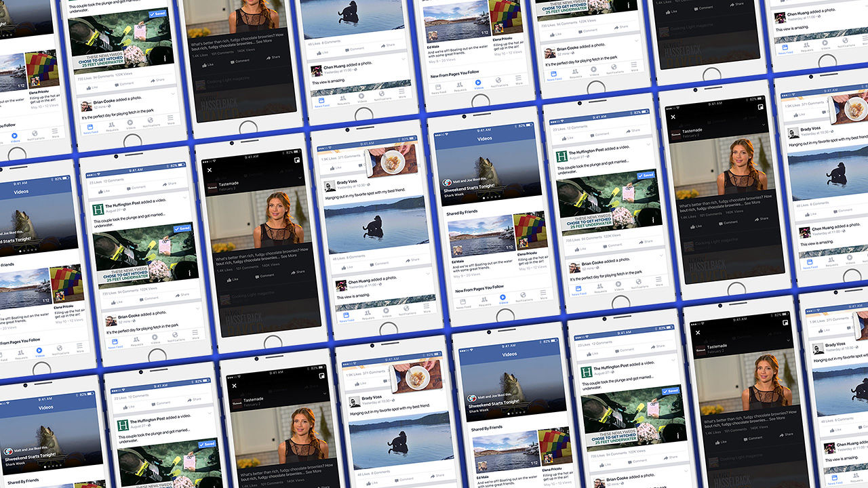Expand Tastemade post chevron on left full Tastemade phone
This screenshot has height=488, width=868.
(x=300, y=178)
